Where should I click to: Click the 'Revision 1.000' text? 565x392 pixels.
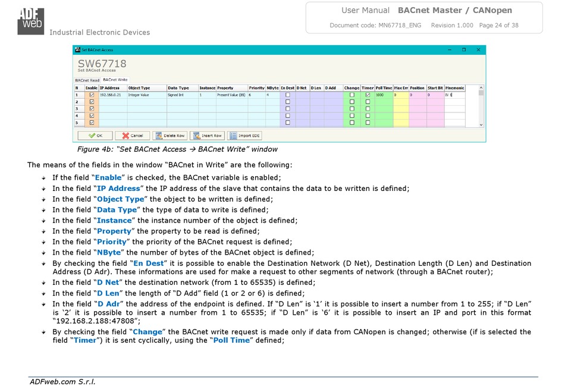[452, 25]
